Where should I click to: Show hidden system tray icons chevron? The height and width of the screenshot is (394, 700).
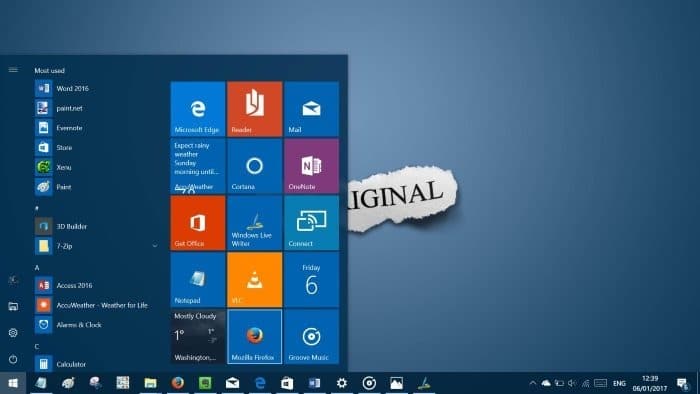tap(533, 383)
